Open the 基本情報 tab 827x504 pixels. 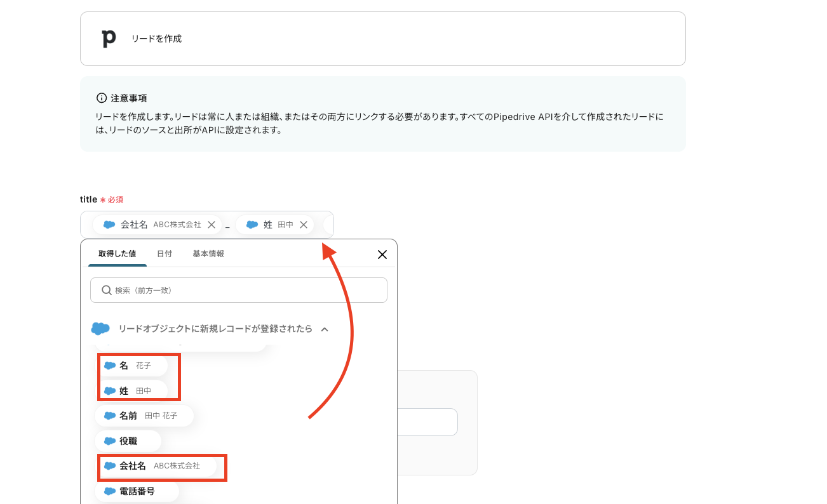208,254
